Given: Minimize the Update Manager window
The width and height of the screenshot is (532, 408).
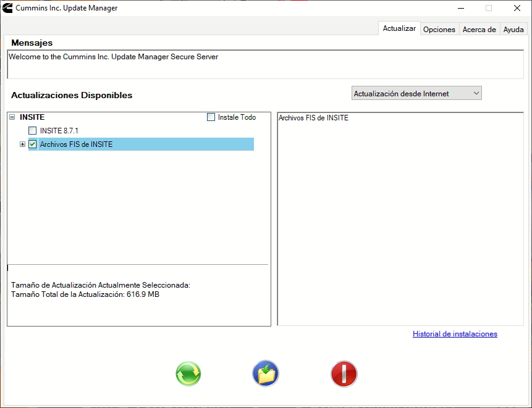Looking at the screenshot, I should (x=461, y=8).
